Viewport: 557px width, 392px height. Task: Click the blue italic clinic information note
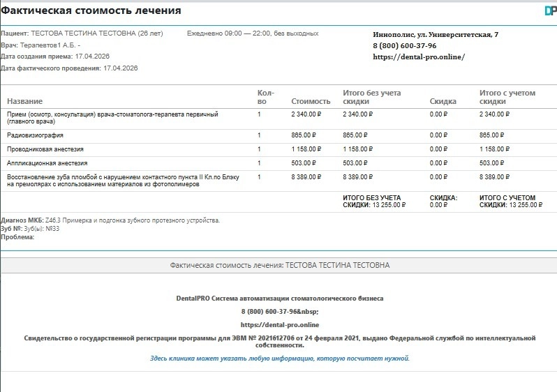coord(279,359)
